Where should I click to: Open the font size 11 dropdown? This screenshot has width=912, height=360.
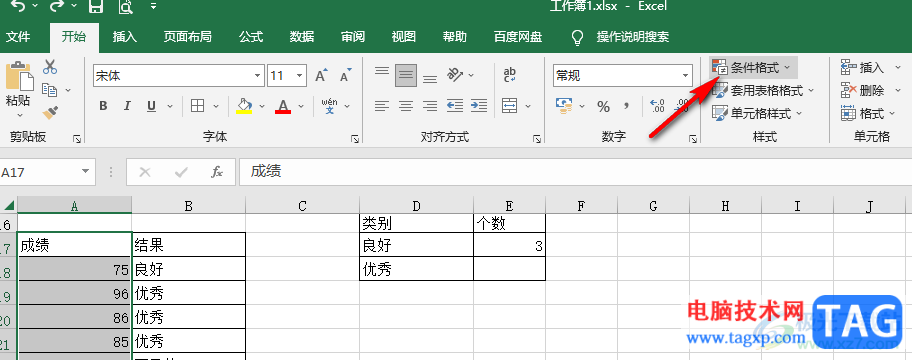(300, 76)
